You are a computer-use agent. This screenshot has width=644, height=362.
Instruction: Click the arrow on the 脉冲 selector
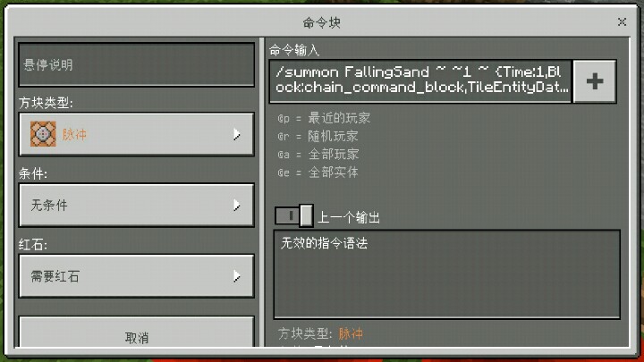(236, 134)
